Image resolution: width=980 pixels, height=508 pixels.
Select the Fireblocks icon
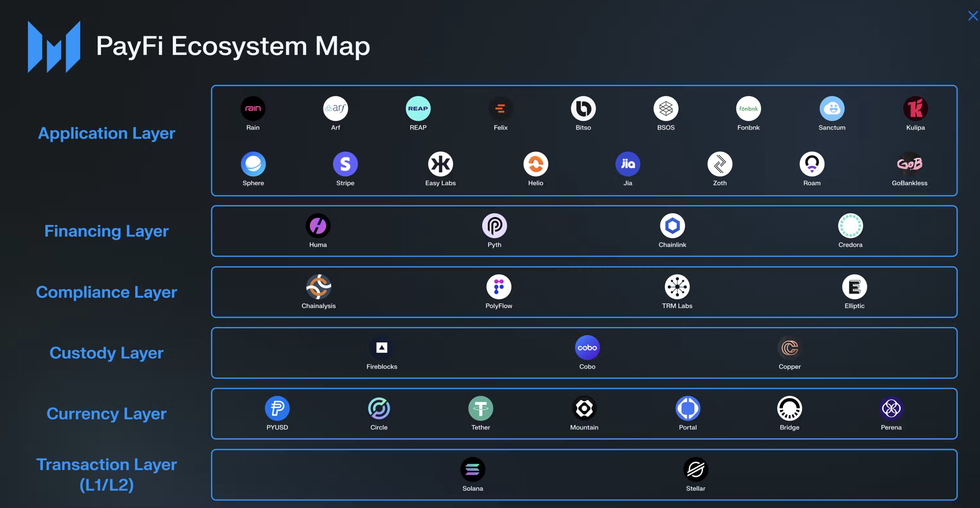(x=382, y=348)
